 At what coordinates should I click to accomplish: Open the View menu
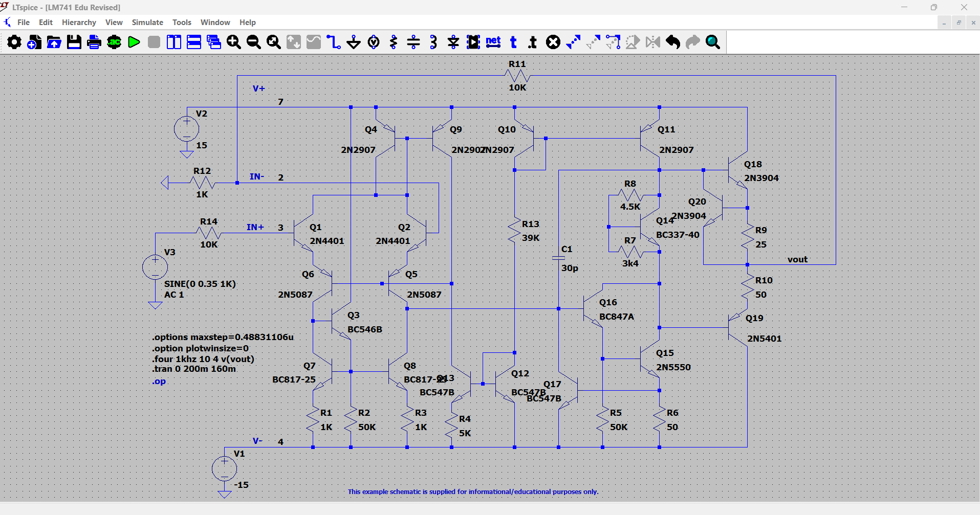click(114, 23)
